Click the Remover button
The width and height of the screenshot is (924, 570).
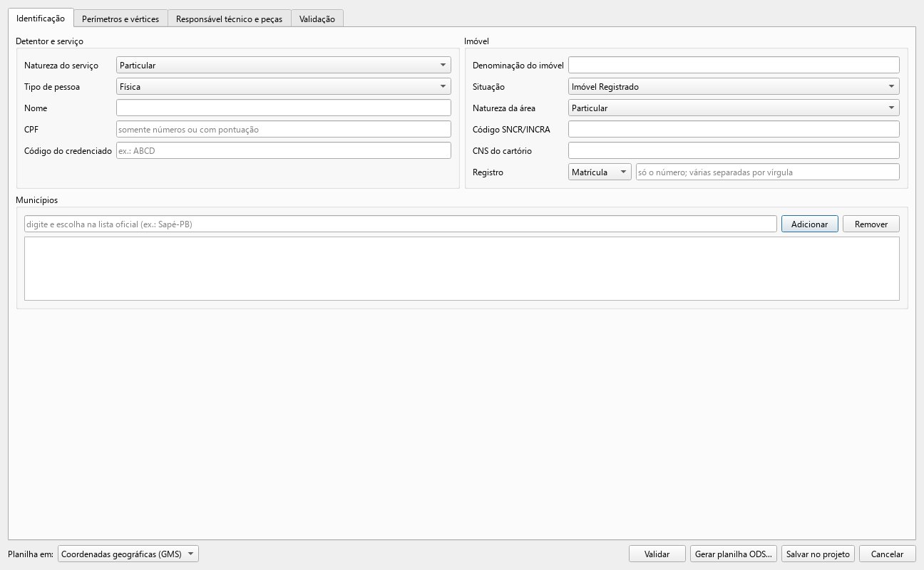[871, 224]
